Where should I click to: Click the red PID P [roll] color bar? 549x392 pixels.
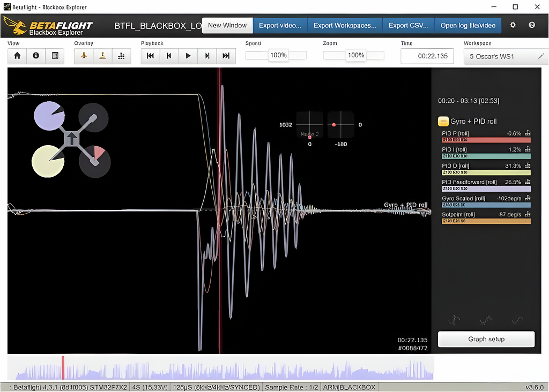486,140
